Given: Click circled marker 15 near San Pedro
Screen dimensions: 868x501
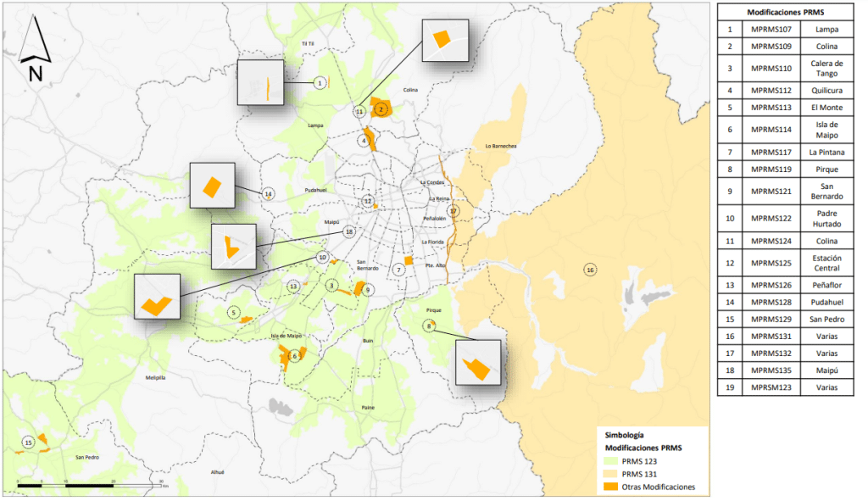Looking at the screenshot, I should (28, 443).
